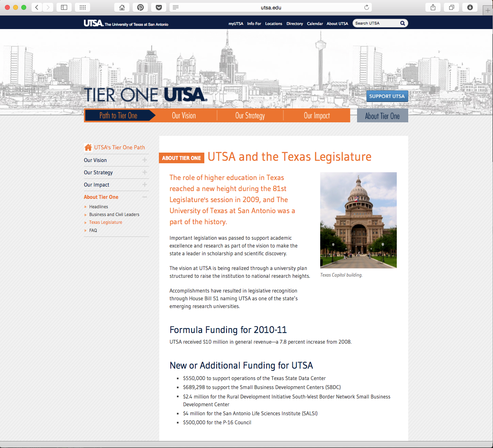493x448 pixels.
Task: Open the Texas Legislature sidebar link
Action: point(106,222)
